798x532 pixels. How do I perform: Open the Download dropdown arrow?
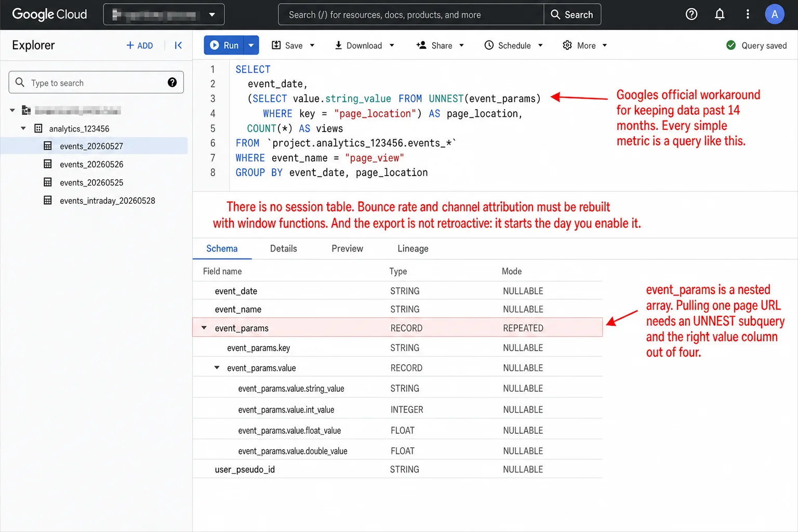(x=392, y=46)
